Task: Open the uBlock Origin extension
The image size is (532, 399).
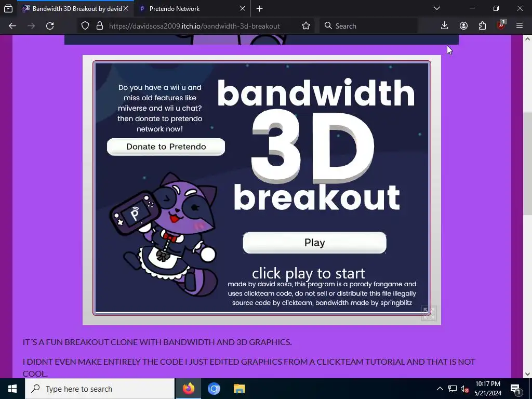Action: click(x=501, y=25)
